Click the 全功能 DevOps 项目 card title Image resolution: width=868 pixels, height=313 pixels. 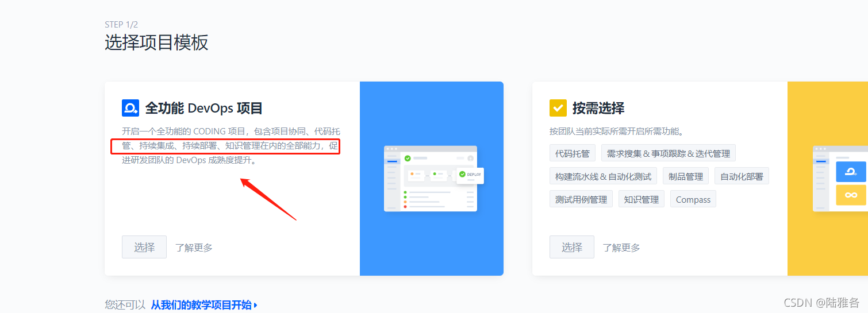(204, 108)
